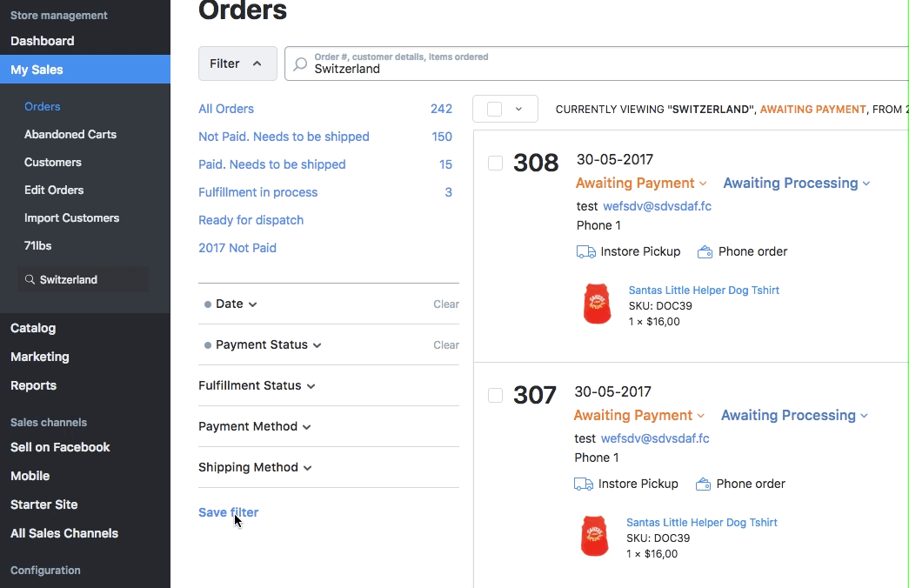Tick the checkbox for order 307
909x588 pixels.
pyautogui.click(x=495, y=396)
